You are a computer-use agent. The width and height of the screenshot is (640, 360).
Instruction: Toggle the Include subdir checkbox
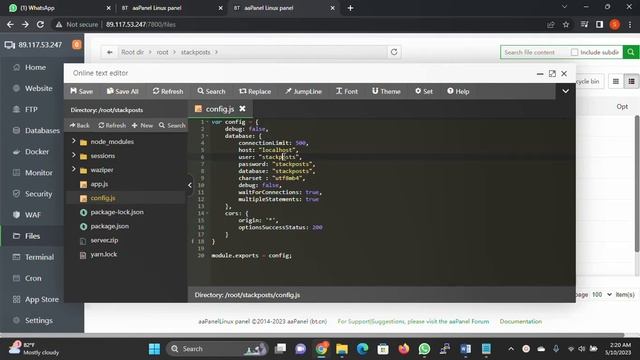(x=574, y=52)
